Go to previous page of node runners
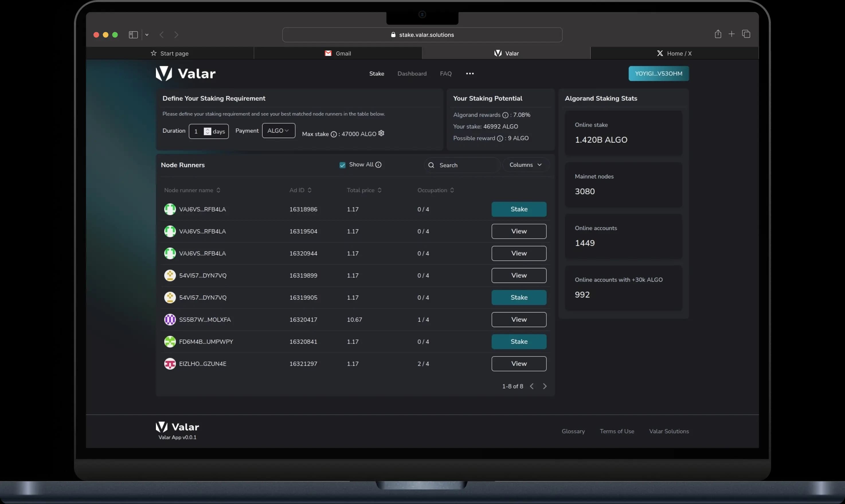The image size is (845, 504). 532,387
